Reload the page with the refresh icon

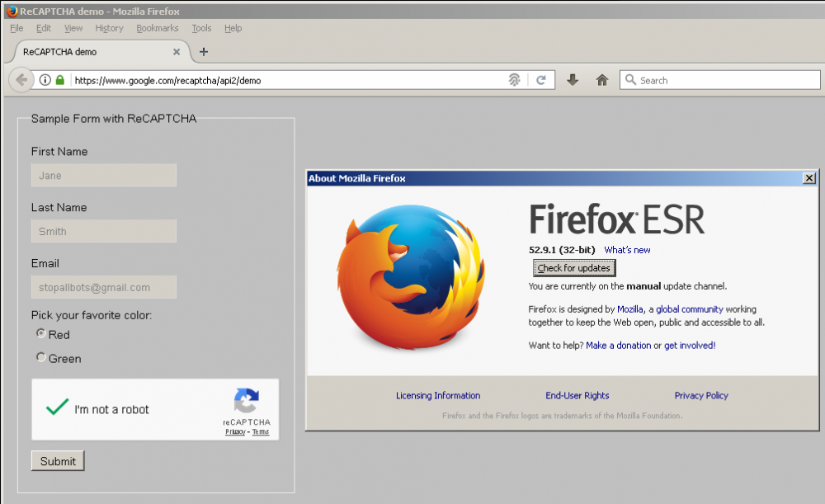point(541,80)
